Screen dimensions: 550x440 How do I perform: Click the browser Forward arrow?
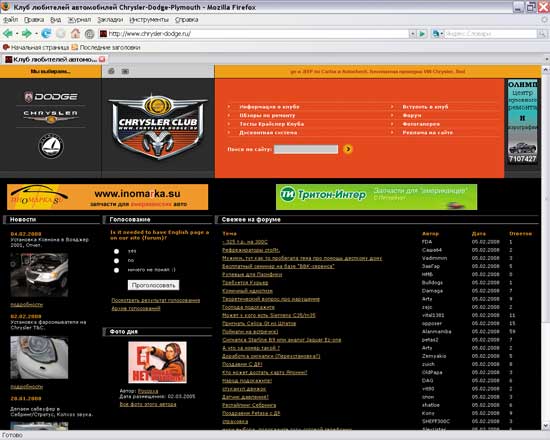click(26, 34)
